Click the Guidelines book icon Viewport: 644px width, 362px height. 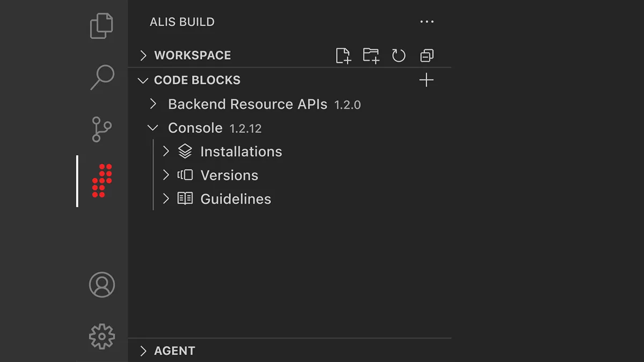tap(185, 198)
